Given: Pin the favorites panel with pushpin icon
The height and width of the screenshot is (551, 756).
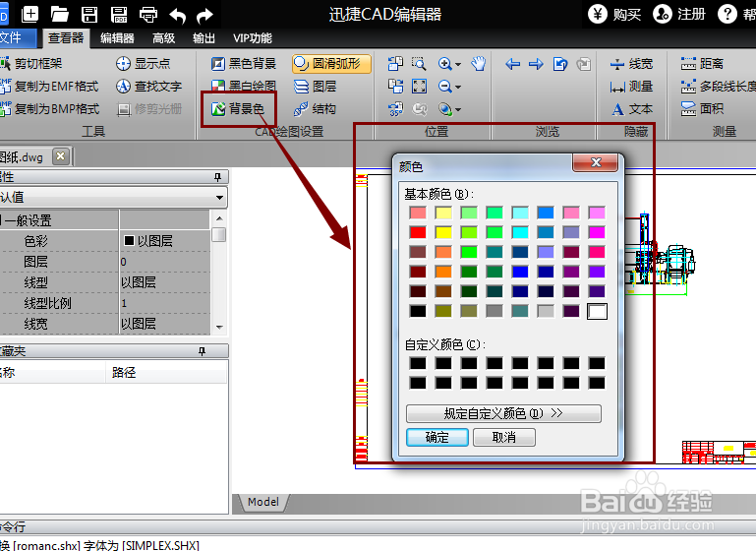Looking at the screenshot, I should click(202, 351).
